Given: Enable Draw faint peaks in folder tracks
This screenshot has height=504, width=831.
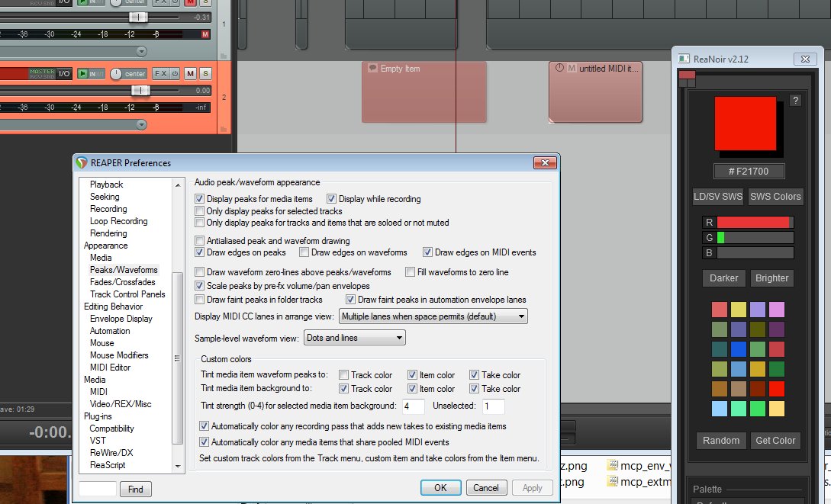Looking at the screenshot, I should pos(199,300).
